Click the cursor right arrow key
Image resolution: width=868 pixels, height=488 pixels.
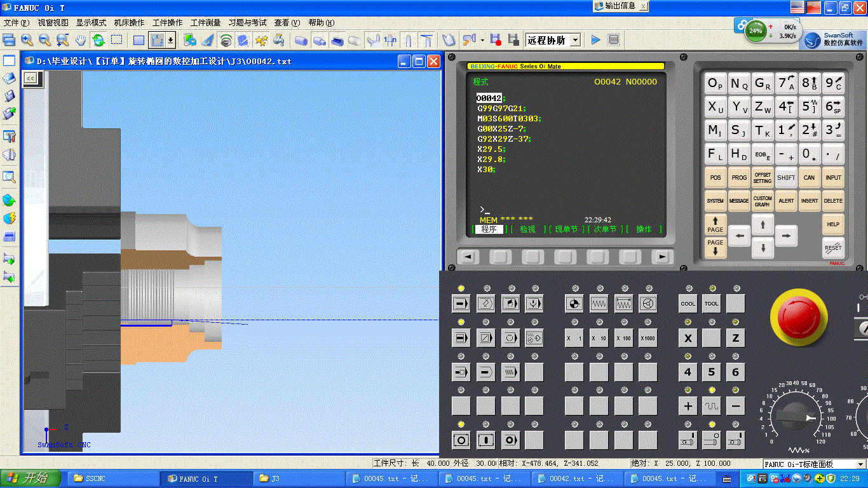coord(786,236)
